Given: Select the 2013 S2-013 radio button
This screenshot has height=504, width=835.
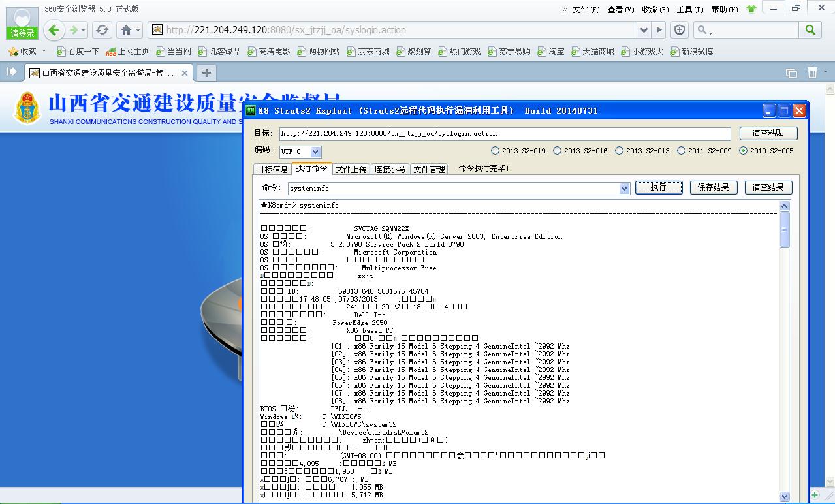Looking at the screenshot, I should coord(619,151).
